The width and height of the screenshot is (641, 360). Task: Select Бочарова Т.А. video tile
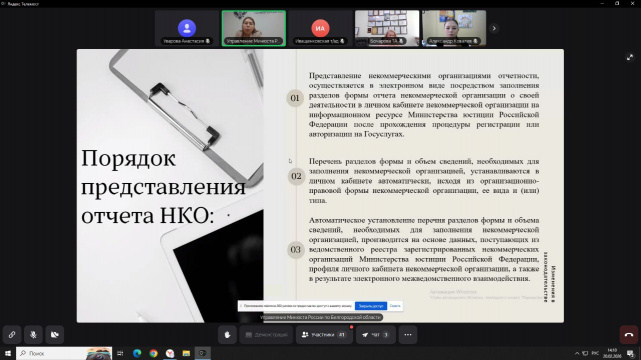(x=387, y=28)
